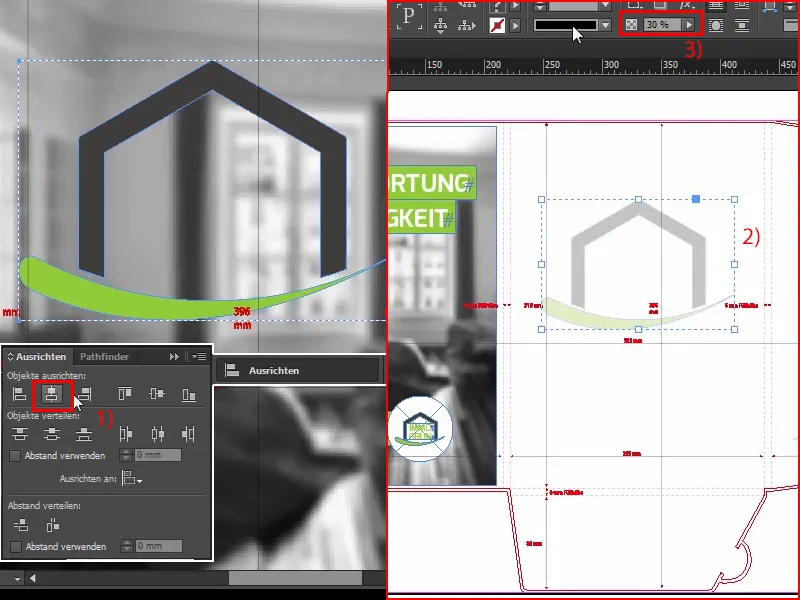800x600 pixels.
Task: Distribute horizontal spacing under Abstand verteilen
Action: 53,525
